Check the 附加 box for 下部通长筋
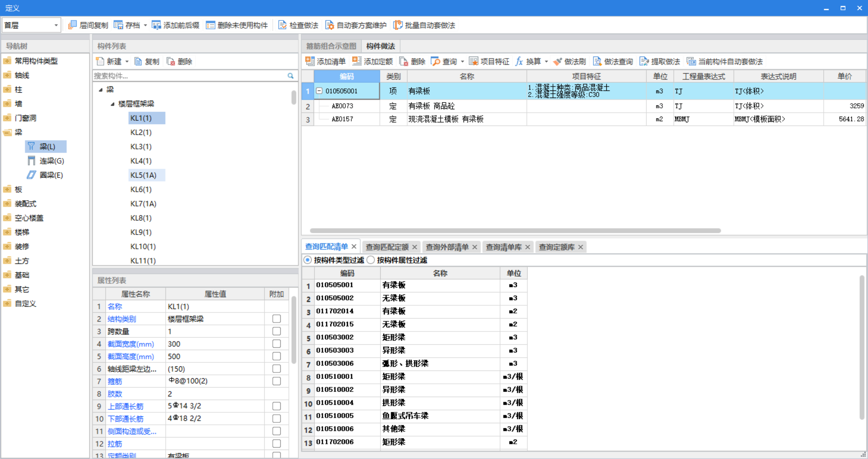This screenshot has width=868, height=459. 276,419
